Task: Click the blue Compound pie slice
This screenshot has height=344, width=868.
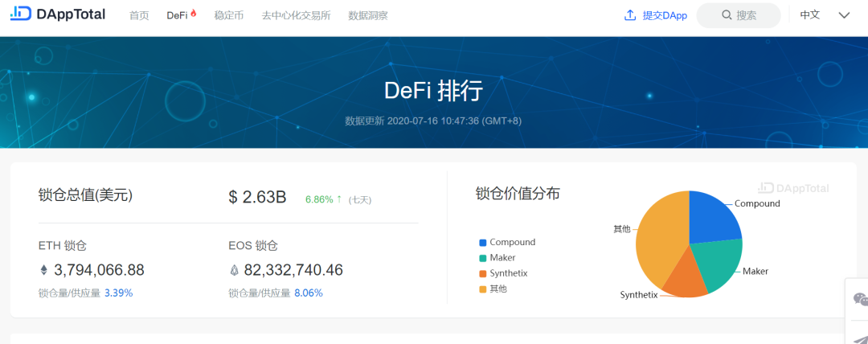Action: [x=713, y=219]
